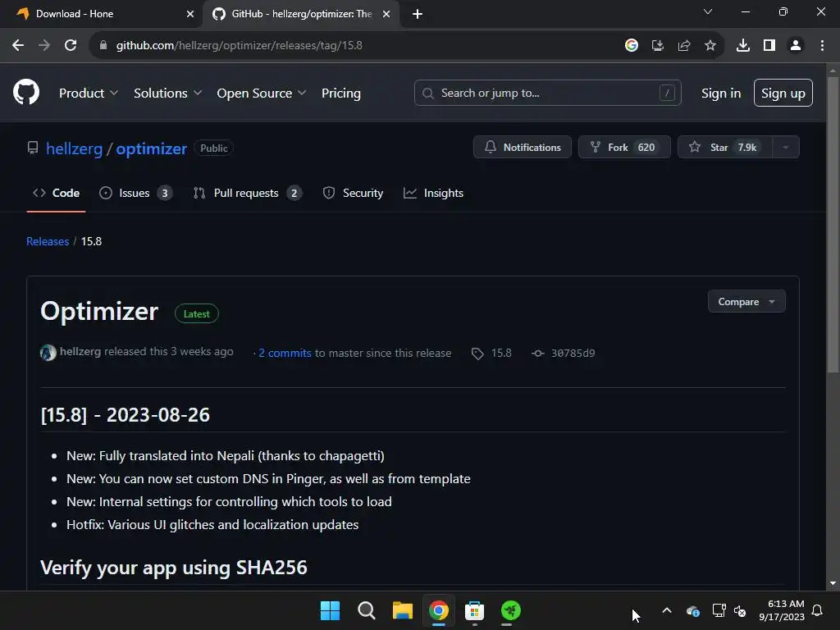Toggle the browser side panel
This screenshot has width=840, height=630.
click(x=769, y=46)
